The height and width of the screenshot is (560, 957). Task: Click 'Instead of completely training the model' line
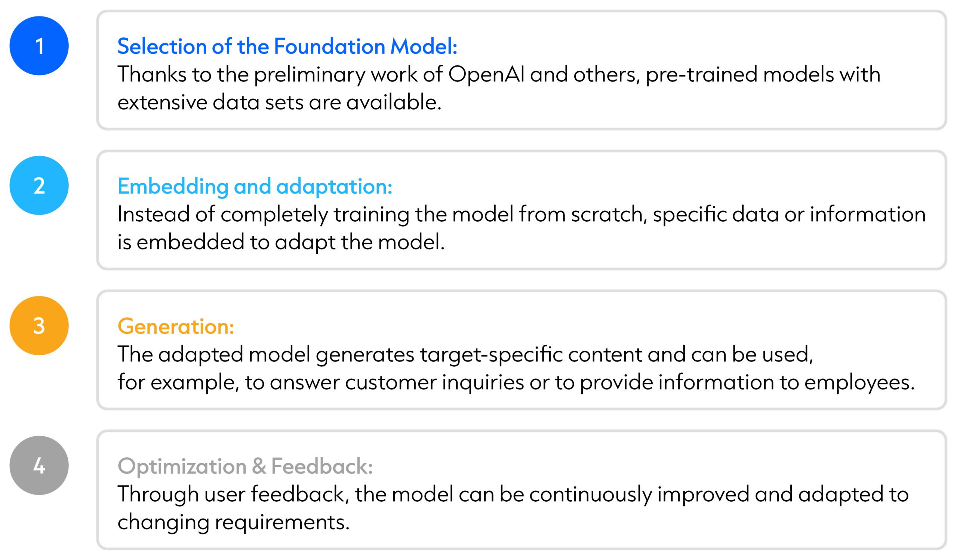click(521, 215)
